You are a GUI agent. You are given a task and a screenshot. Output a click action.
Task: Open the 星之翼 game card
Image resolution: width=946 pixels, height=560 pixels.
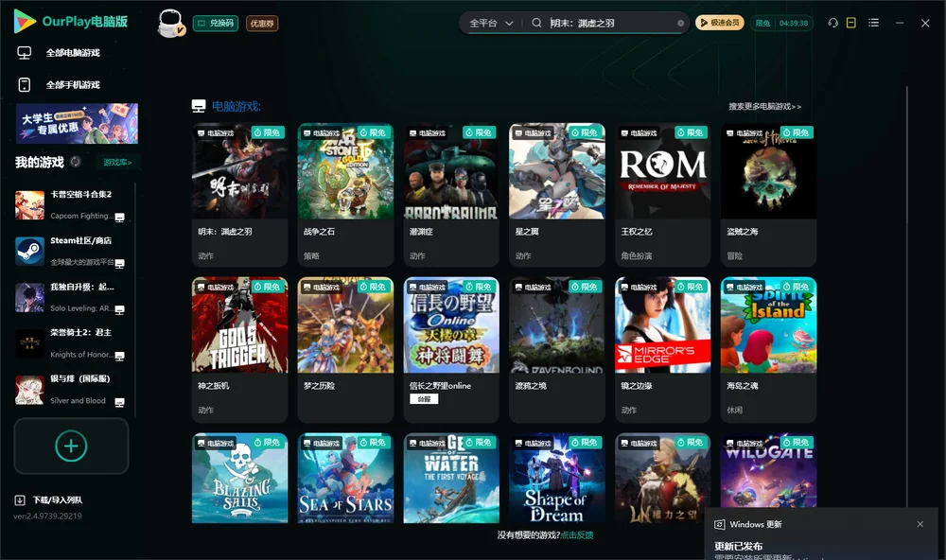click(x=557, y=194)
